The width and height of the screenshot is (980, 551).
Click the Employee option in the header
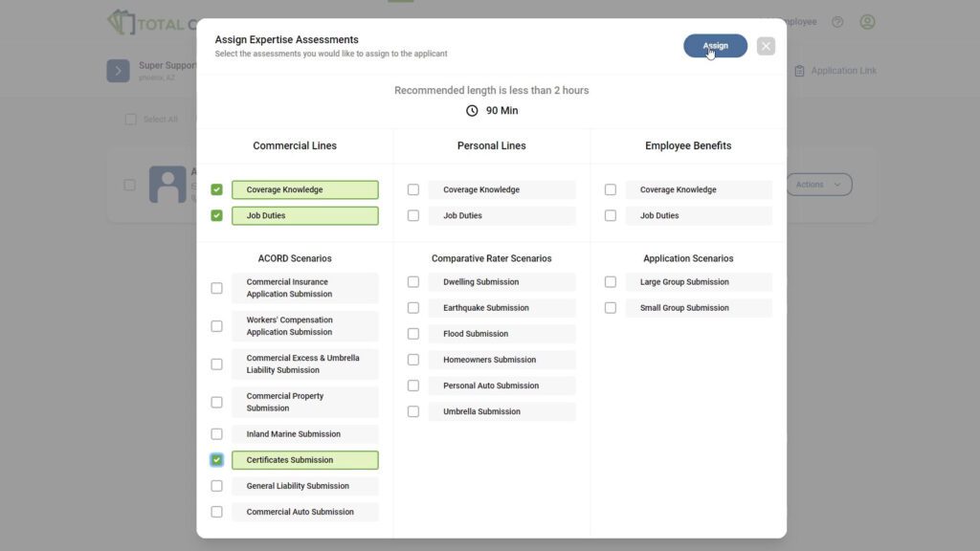coord(802,21)
